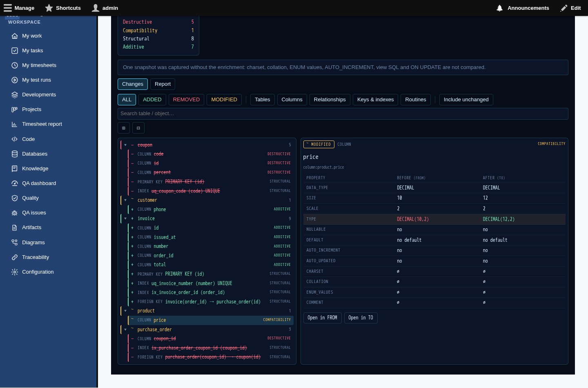This screenshot has width=588, height=388.
Task: Click the Developments layers icon
Action: 15,95
